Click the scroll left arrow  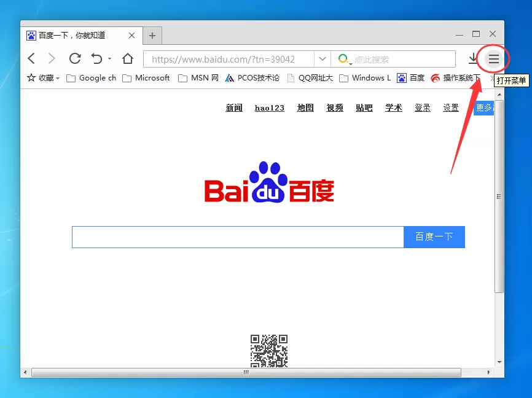[25, 372]
